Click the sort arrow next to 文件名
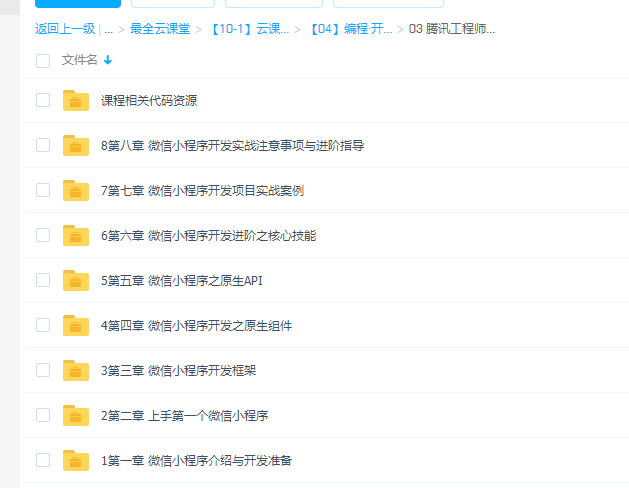The height and width of the screenshot is (488, 629). 108,61
